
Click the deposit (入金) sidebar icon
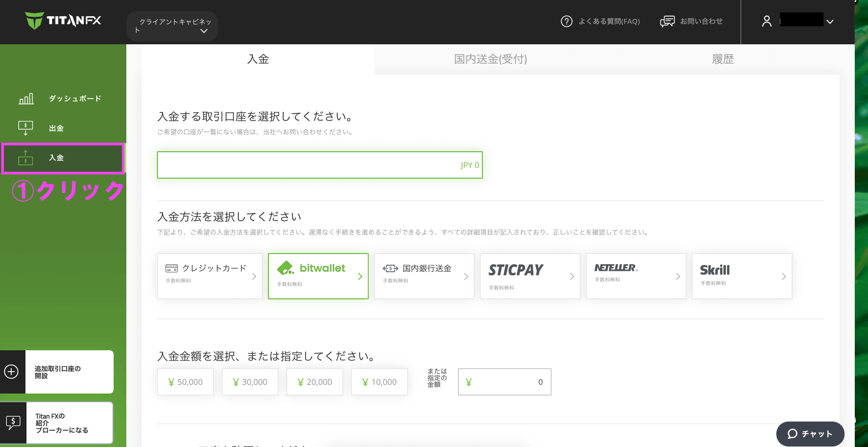[x=25, y=158]
